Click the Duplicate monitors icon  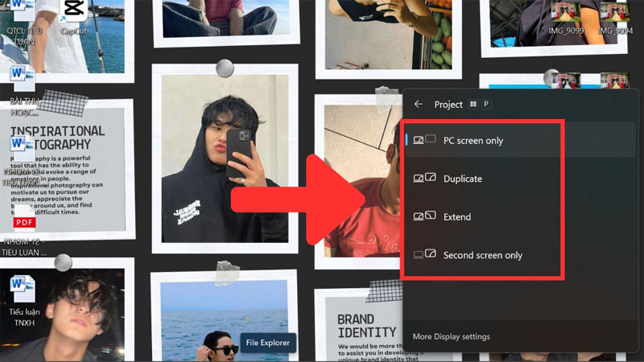(424, 178)
